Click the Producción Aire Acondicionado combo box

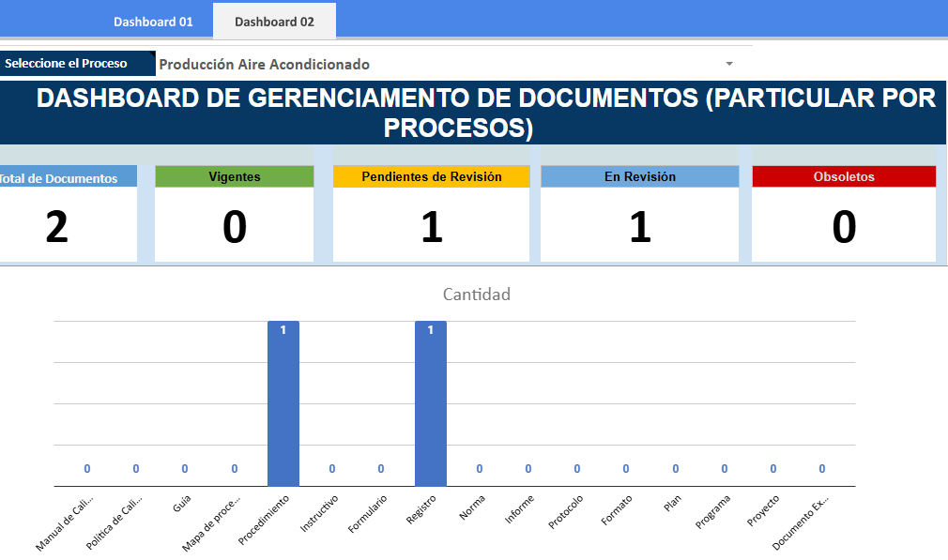coord(441,64)
